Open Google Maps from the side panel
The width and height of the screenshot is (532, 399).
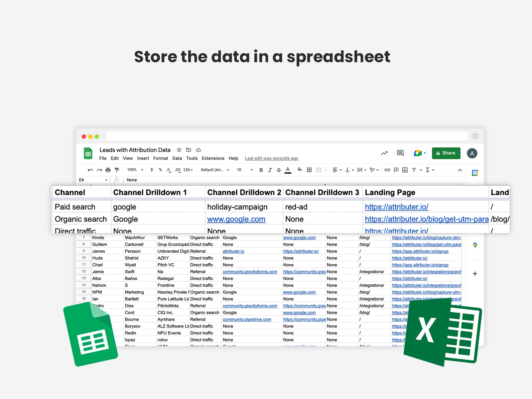coord(475,245)
